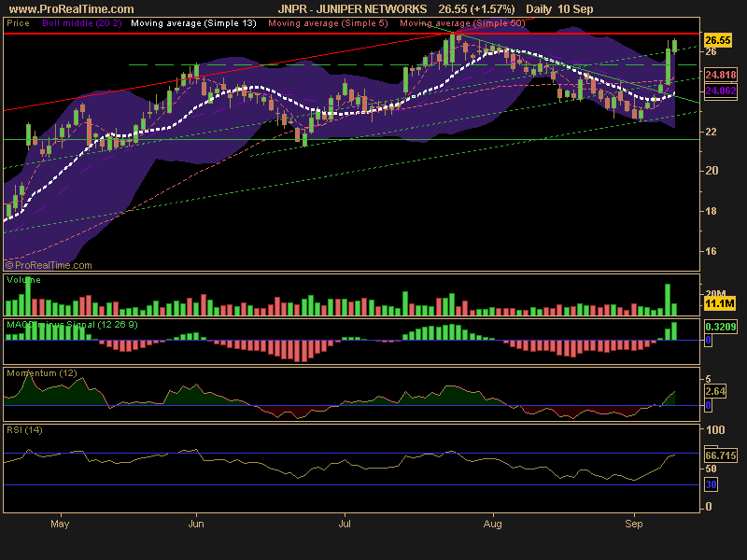
Task: Click the Volume panel label
Action: pyautogui.click(x=23, y=279)
